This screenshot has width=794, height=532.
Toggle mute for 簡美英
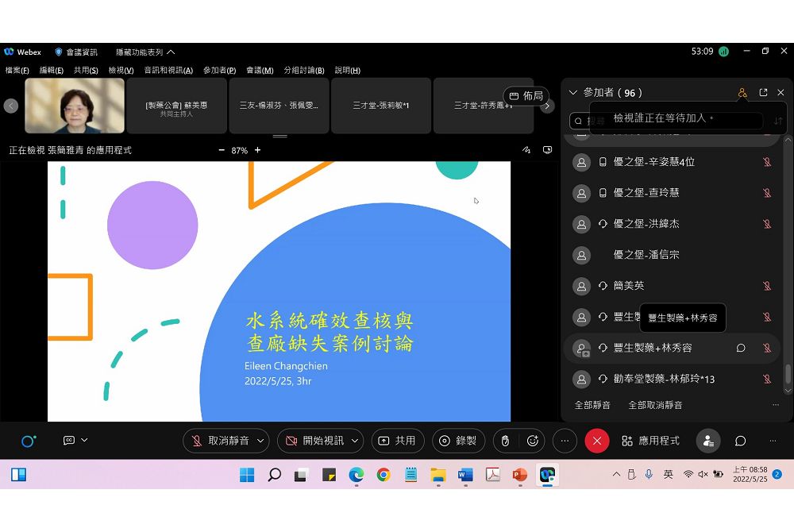click(x=767, y=286)
